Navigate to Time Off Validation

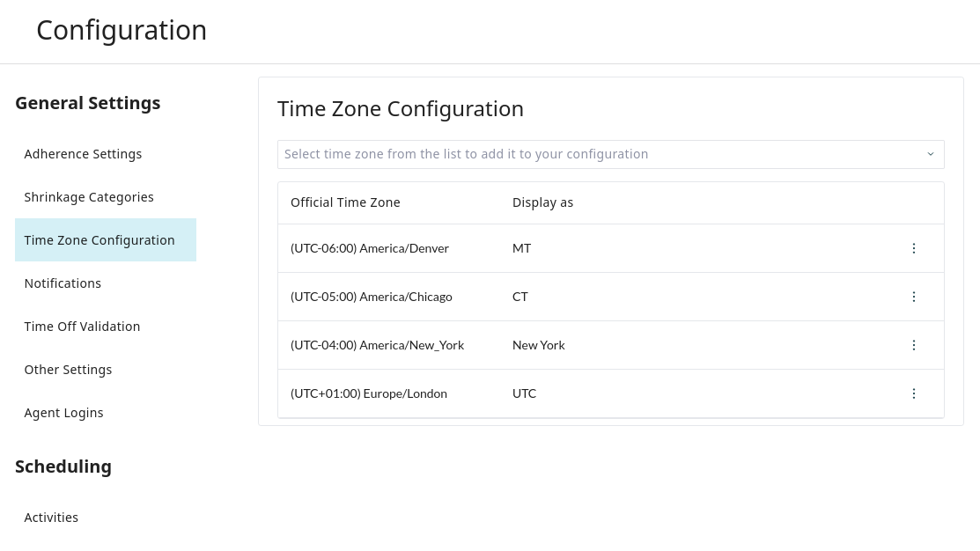pyautogui.click(x=82, y=327)
